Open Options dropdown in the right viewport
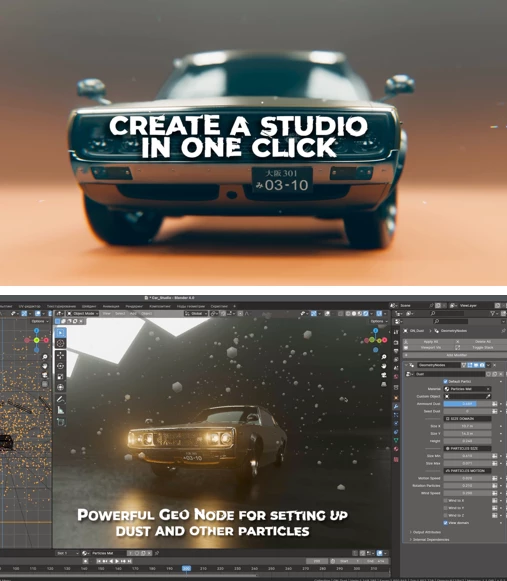 378,321
